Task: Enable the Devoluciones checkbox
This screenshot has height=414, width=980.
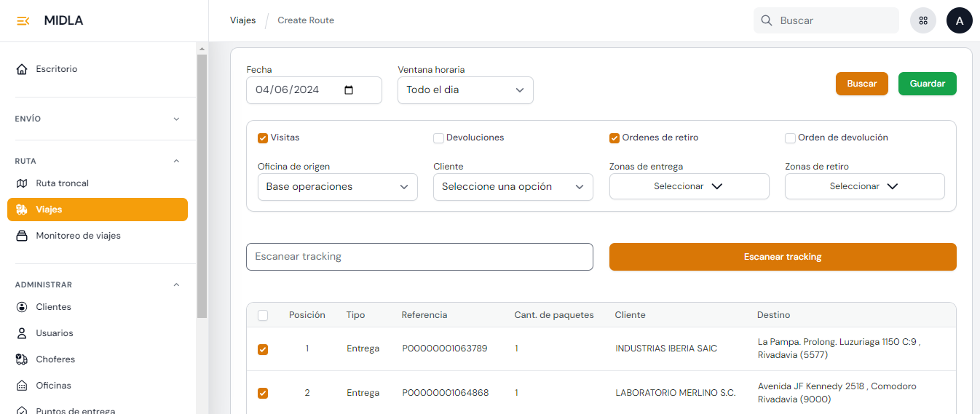Action: pos(438,138)
